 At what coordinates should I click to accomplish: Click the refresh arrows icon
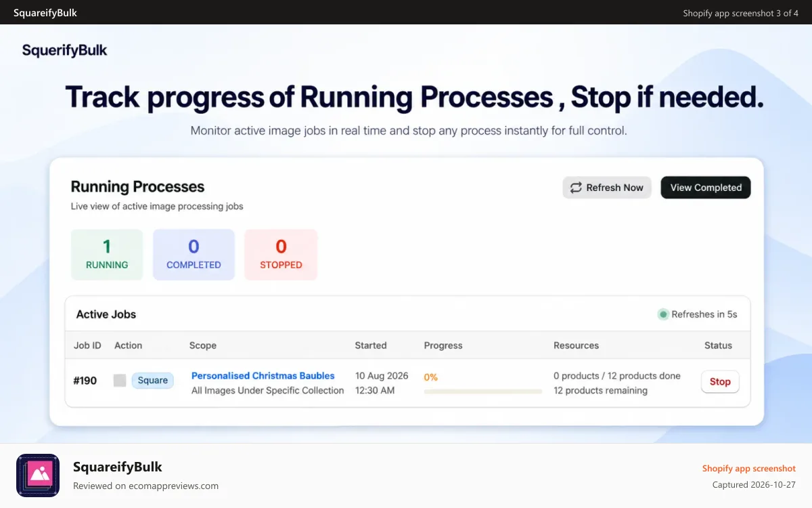tap(576, 188)
